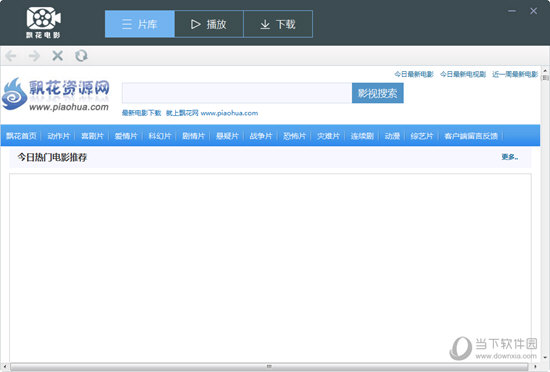Select the 战争片 category
550x372 pixels.
pyautogui.click(x=261, y=136)
